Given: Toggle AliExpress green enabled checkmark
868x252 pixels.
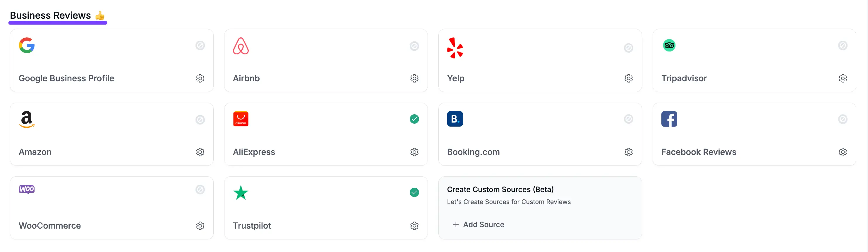Looking at the screenshot, I should (414, 119).
